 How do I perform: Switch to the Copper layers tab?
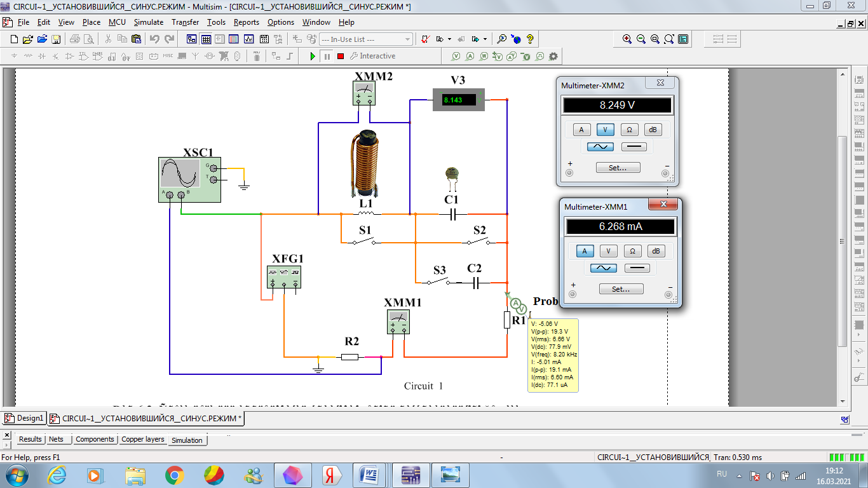point(143,439)
